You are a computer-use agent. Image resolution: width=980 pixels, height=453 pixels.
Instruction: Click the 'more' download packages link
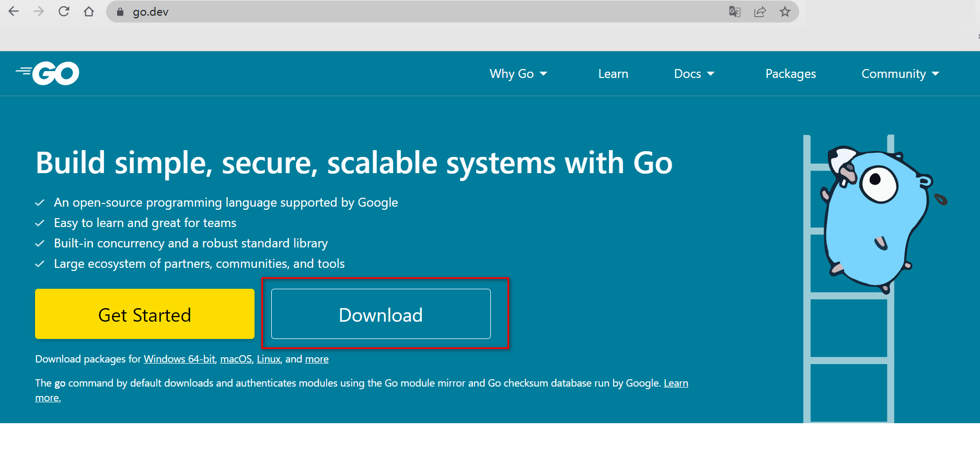click(x=317, y=359)
